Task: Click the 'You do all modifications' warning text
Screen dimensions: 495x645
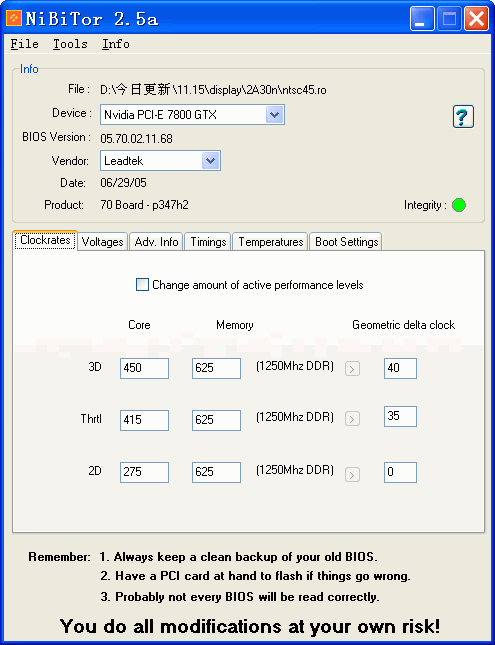Action: click(x=250, y=626)
